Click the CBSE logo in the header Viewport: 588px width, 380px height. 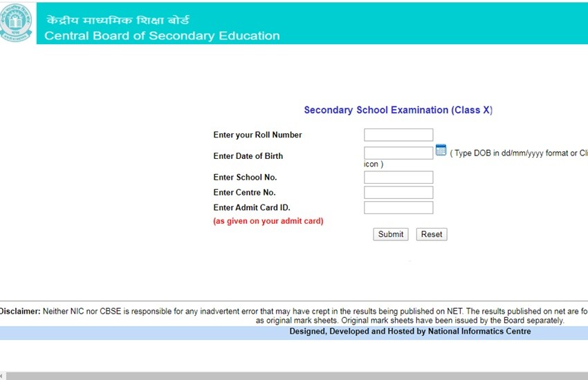click(17, 23)
